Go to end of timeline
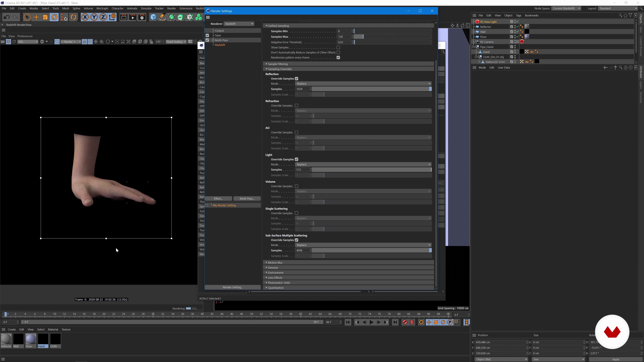The width and height of the screenshot is (644, 362). pos(395,322)
